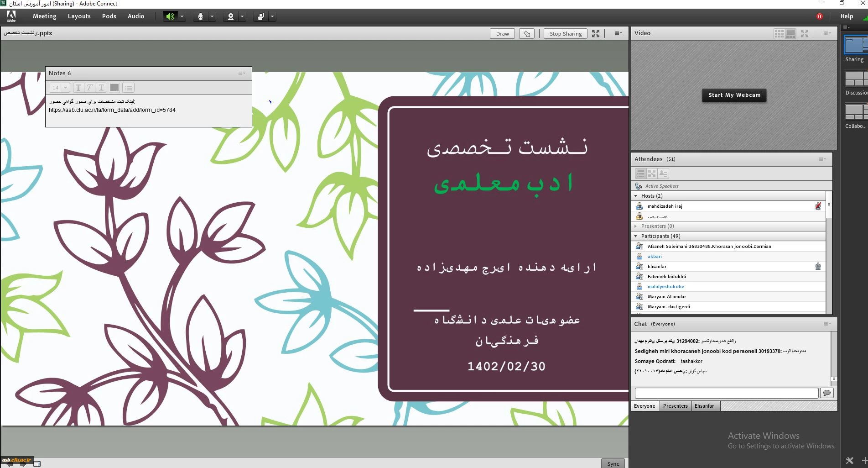Toggle bulleted list in Notes pod
The image size is (868, 468).
(x=129, y=88)
